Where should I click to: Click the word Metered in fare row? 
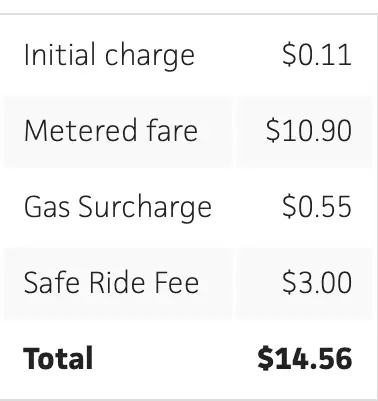(80, 130)
